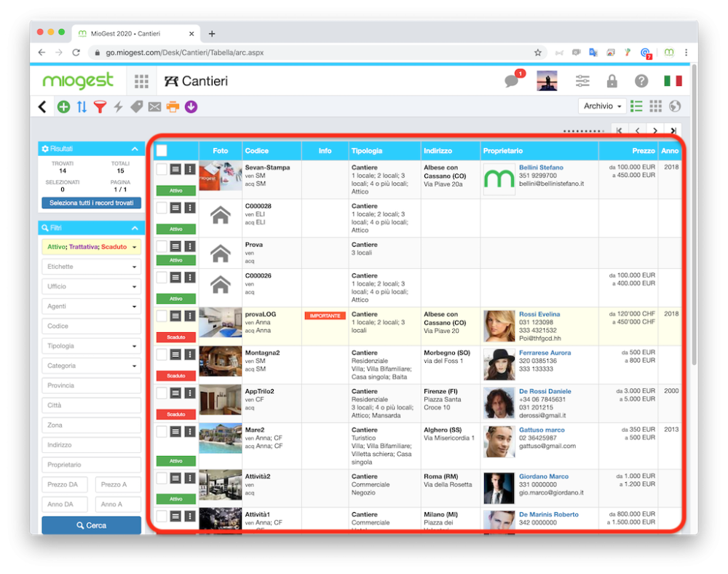Open the settings sliders icon

pos(582,82)
